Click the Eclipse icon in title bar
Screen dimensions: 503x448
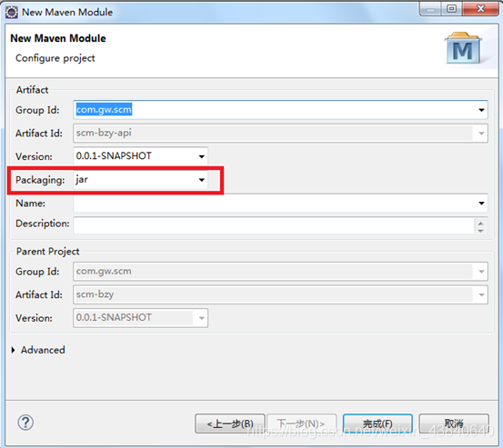coord(12,12)
